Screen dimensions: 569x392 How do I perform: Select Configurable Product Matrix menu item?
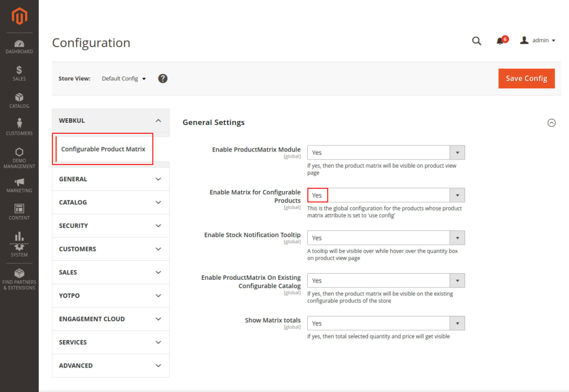(103, 149)
